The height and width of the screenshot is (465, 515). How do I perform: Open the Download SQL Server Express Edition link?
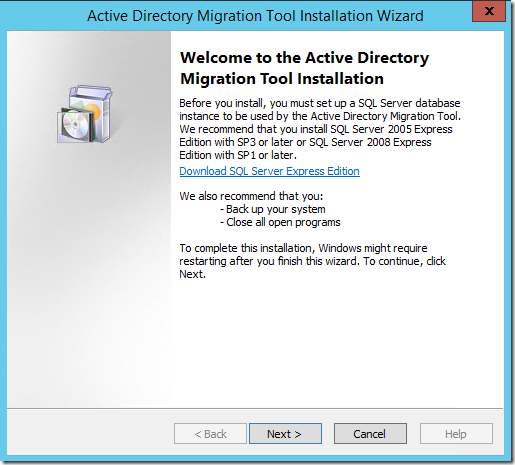click(269, 171)
